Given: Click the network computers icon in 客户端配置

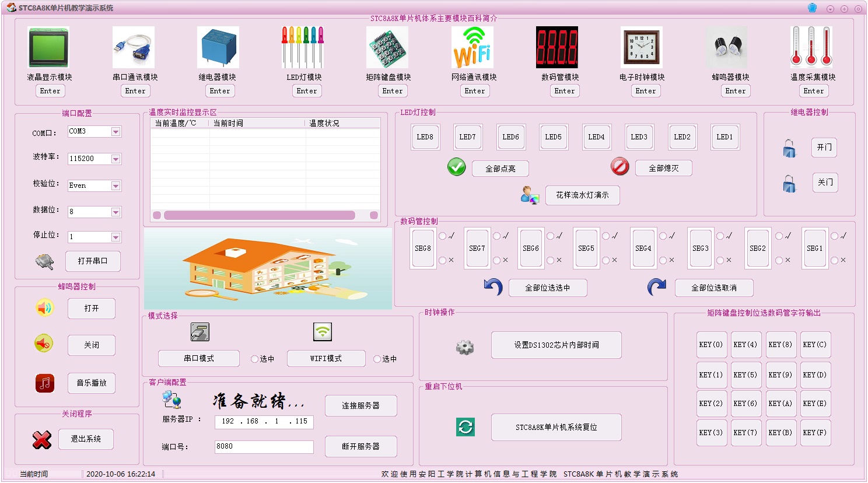Looking at the screenshot, I should [x=172, y=400].
